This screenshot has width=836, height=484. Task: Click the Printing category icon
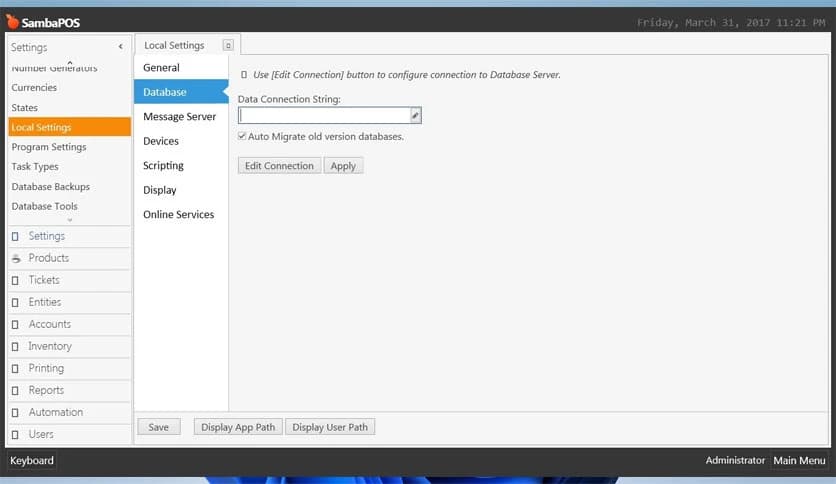[15, 368]
